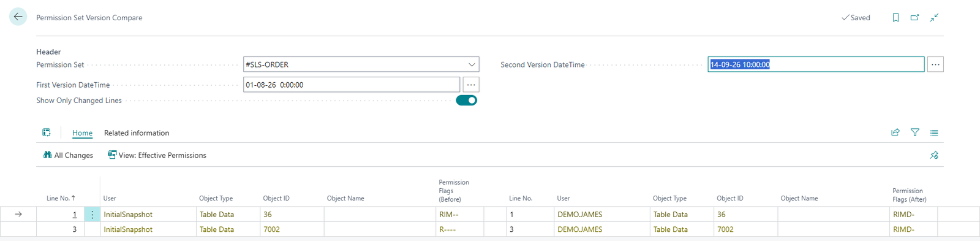This screenshot has height=241, width=980.
Task: Bookmark this page icon
Action: tap(895, 18)
